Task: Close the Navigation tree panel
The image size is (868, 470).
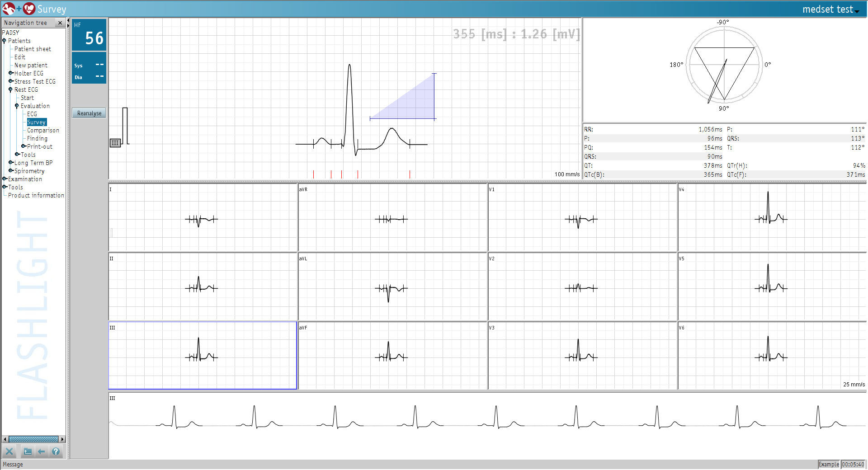Action: [x=60, y=23]
